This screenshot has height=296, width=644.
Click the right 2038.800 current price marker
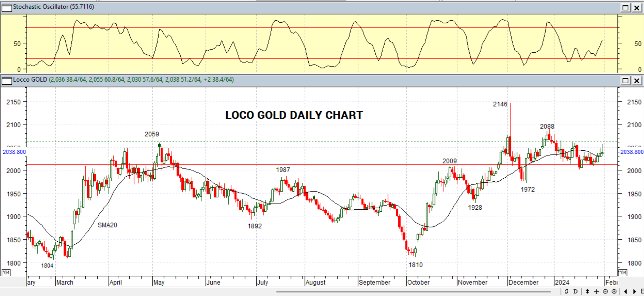click(632, 152)
